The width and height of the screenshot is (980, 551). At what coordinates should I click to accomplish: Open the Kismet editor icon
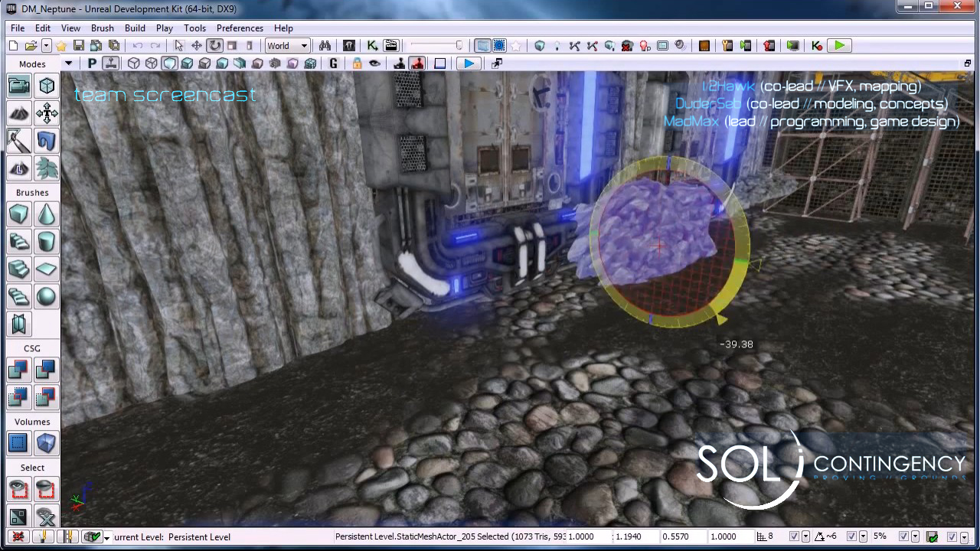pos(372,46)
